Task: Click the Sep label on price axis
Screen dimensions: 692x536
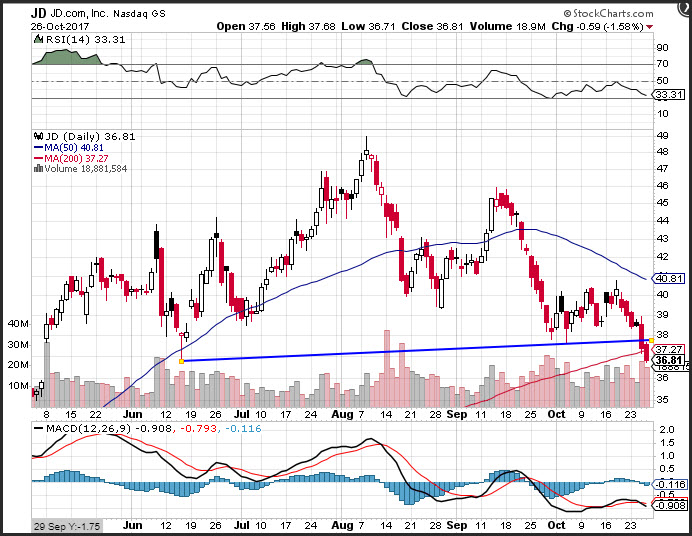Action: pyautogui.click(x=457, y=415)
